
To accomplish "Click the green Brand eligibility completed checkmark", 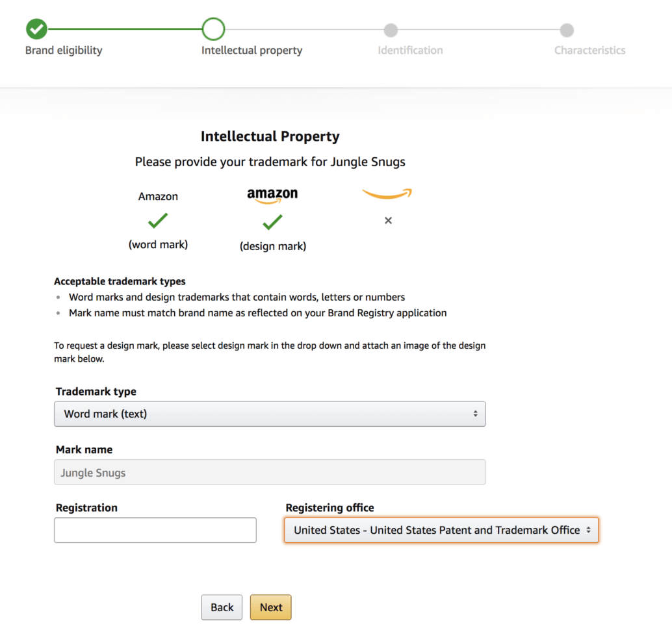I will (x=36, y=29).
